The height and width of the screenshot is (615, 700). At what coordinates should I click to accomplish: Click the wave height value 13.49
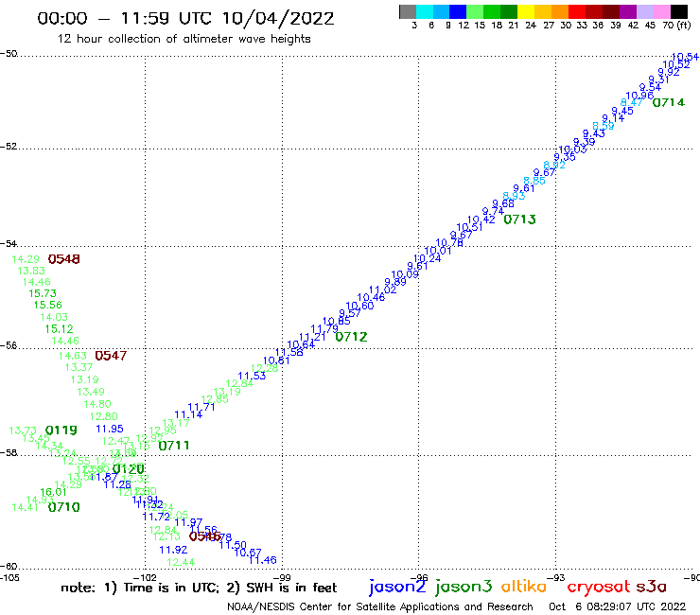(91, 392)
